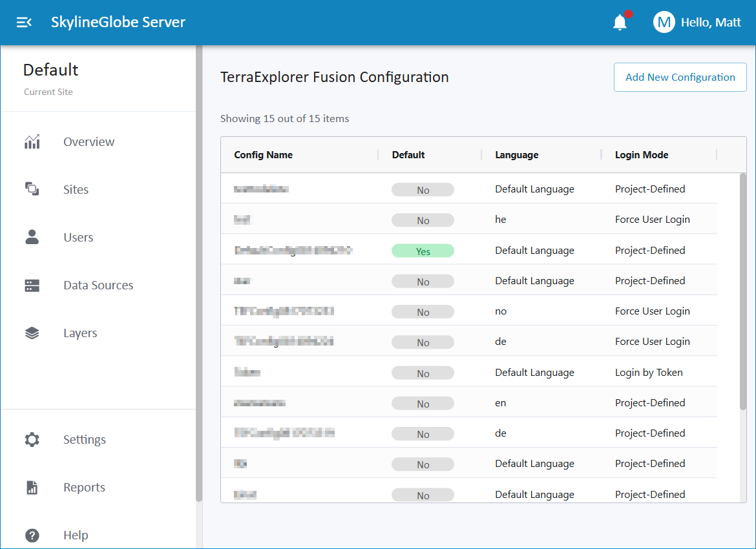This screenshot has height=549, width=756.
Task: Click the Login by Token cell
Action: [x=649, y=373]
